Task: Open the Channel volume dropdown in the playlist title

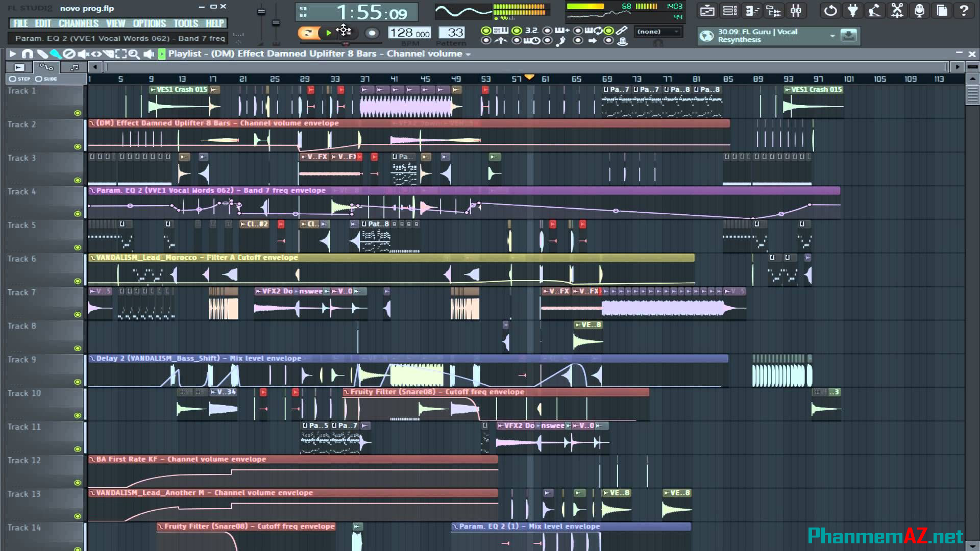Action: (x=467, y=54)
